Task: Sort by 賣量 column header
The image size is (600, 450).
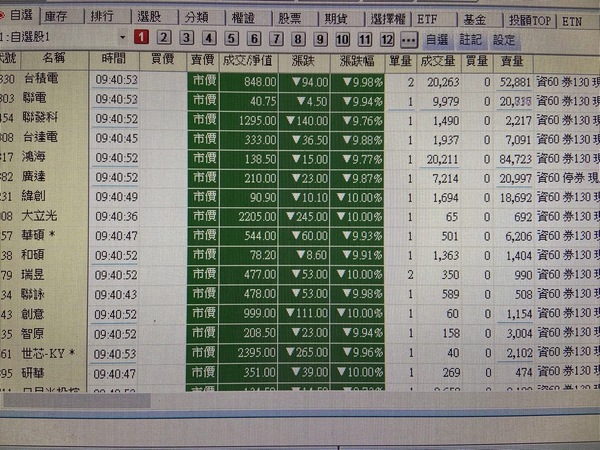Action: (x=513, y=62)
